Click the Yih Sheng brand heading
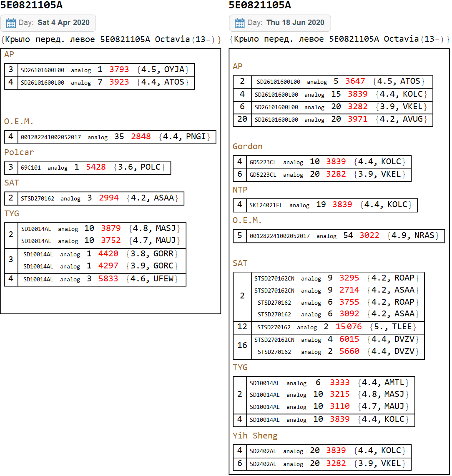The image size is (452, 476). pos(255,436)
